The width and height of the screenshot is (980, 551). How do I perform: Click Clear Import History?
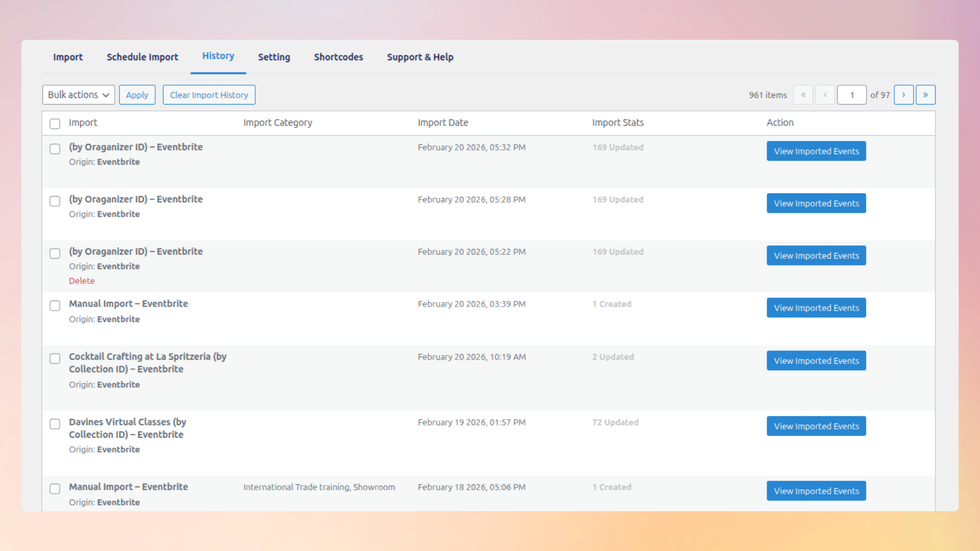tap(209, 94)
